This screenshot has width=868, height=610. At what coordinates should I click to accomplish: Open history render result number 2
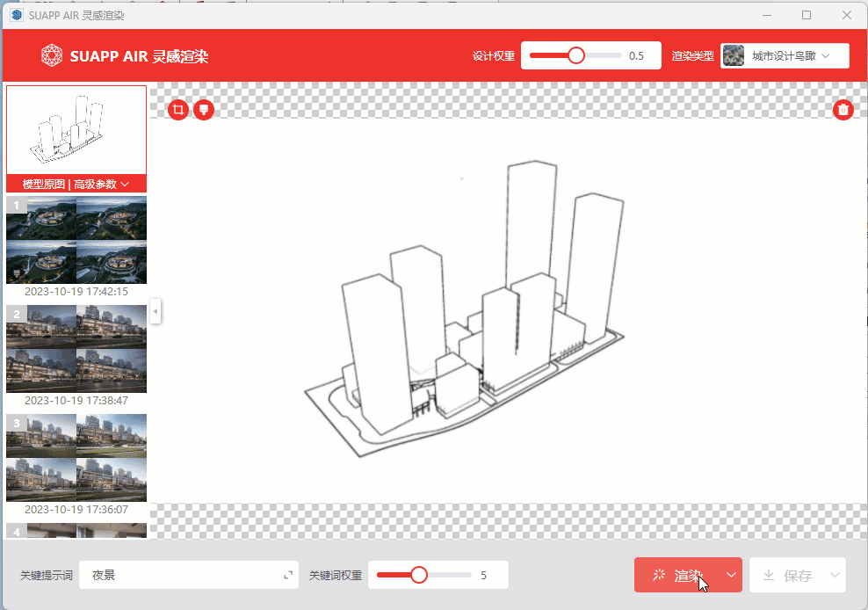point(76,349)
